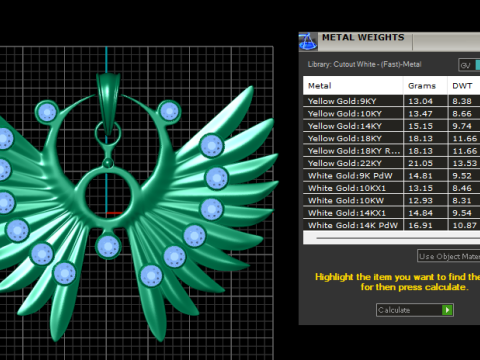The width and height of the screenshot is (480, 360).
Task: Select the White Gold:10KX1 row
Action: point(392,188)
